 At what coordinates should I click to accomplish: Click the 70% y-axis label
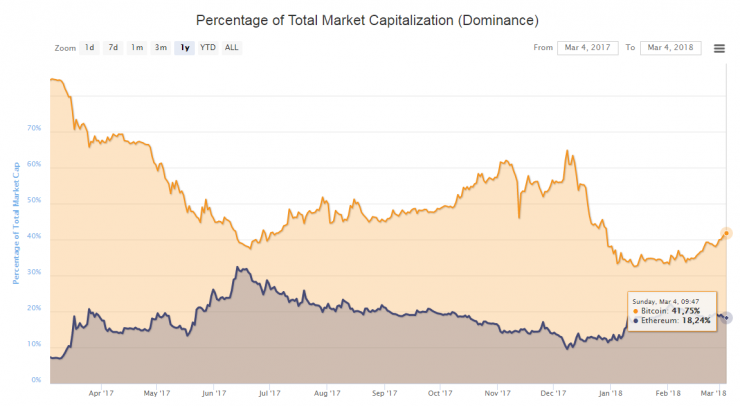(34, 128)
